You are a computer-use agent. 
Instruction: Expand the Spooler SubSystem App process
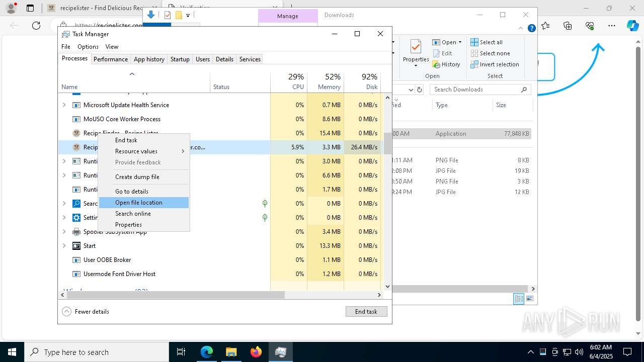64,232
